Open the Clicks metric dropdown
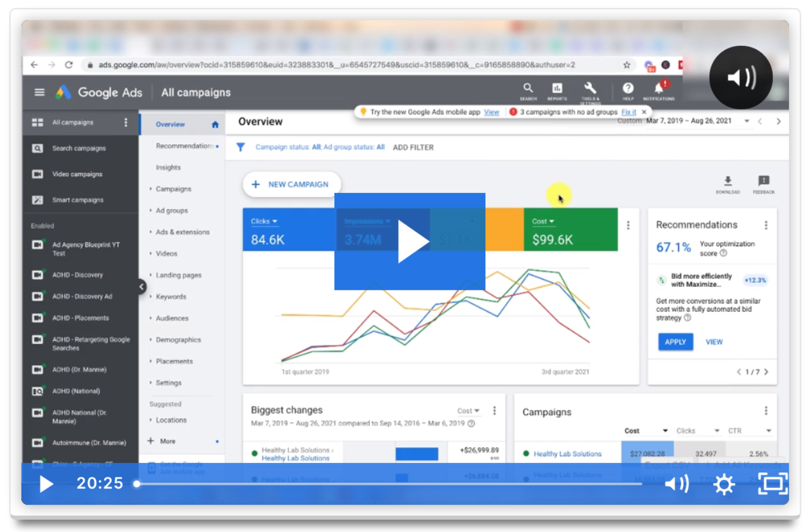The image size is (810, 532). [x=264, y=221]
